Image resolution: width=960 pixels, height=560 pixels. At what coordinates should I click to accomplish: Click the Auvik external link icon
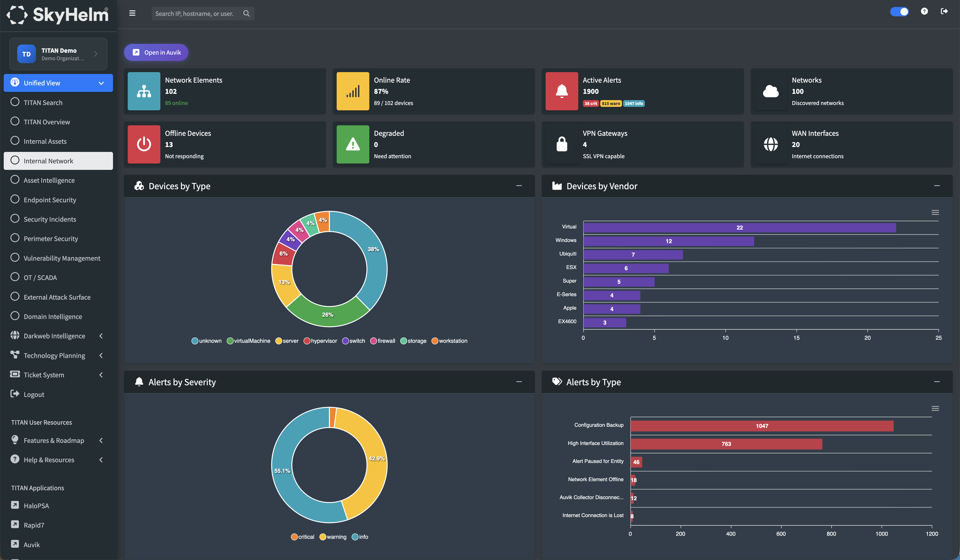15,544
